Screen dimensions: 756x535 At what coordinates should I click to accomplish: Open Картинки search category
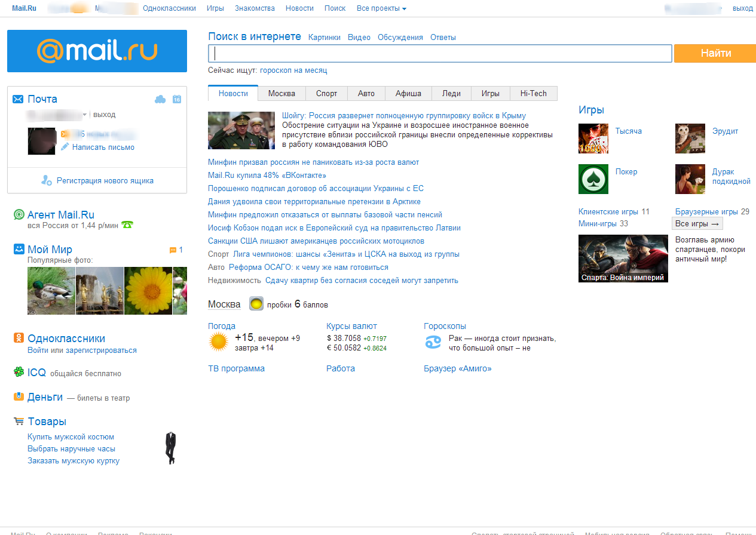point(325,37)
